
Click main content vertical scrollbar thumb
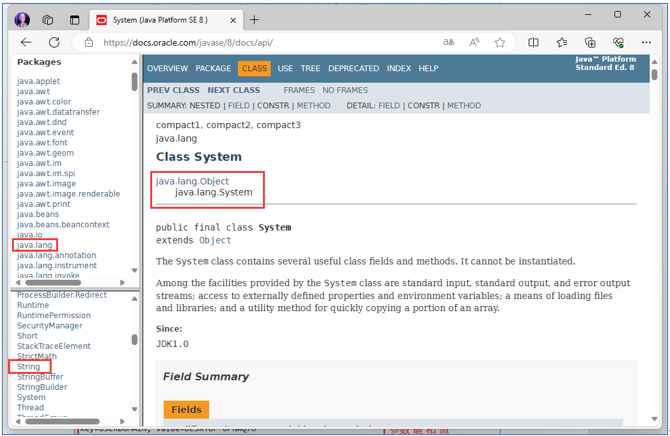[x=655, y=75]
